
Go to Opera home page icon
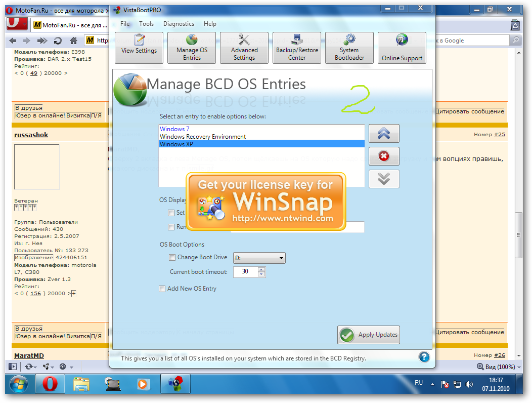pos(73,41)
